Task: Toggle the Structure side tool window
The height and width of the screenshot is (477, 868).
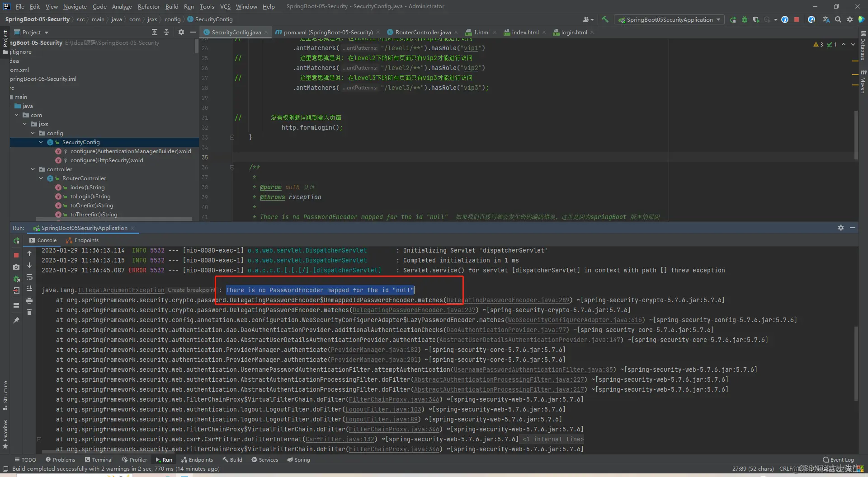Action: [5, 395]
